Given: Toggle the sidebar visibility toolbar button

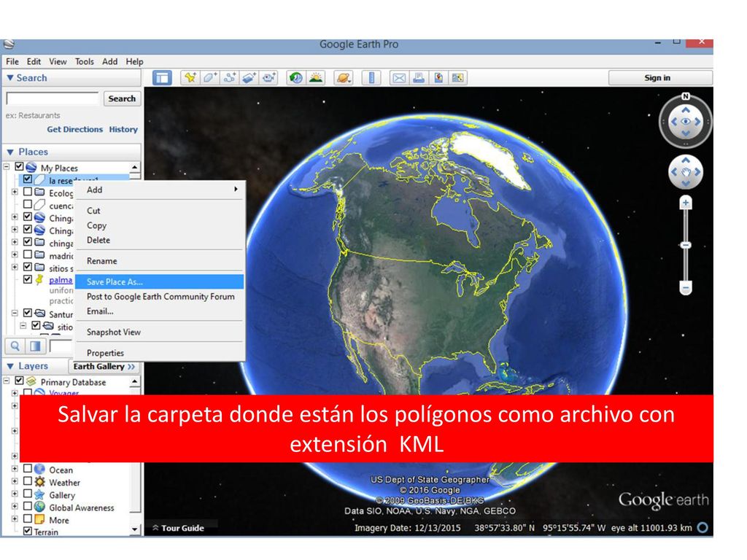Looking at the screenshot, I should [162, 77].
